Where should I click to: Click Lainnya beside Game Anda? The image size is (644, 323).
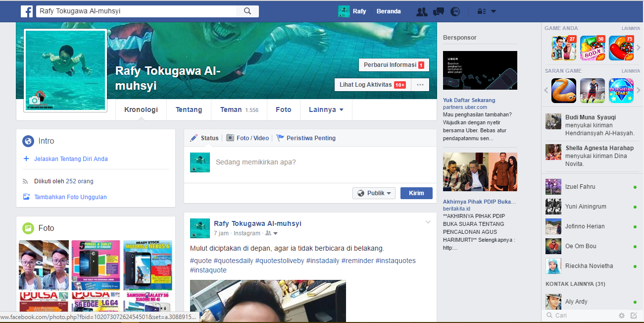coord(631,29)
